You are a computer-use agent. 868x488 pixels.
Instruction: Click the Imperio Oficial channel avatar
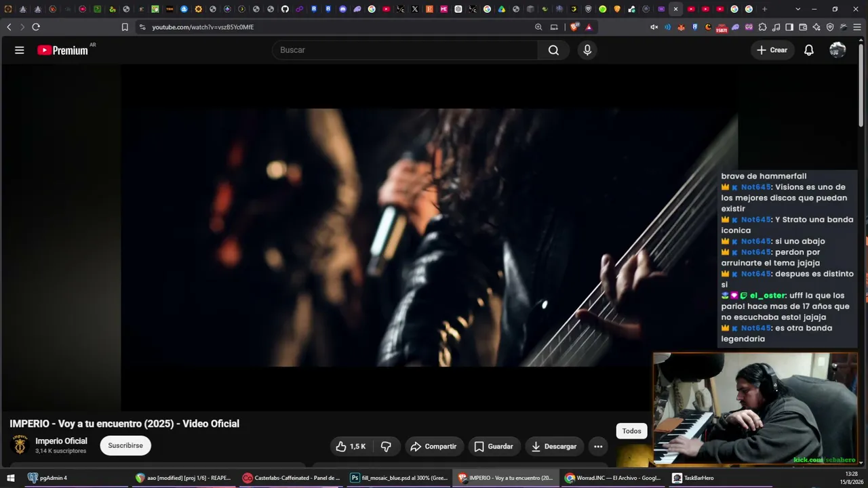(x=20, y=445)
